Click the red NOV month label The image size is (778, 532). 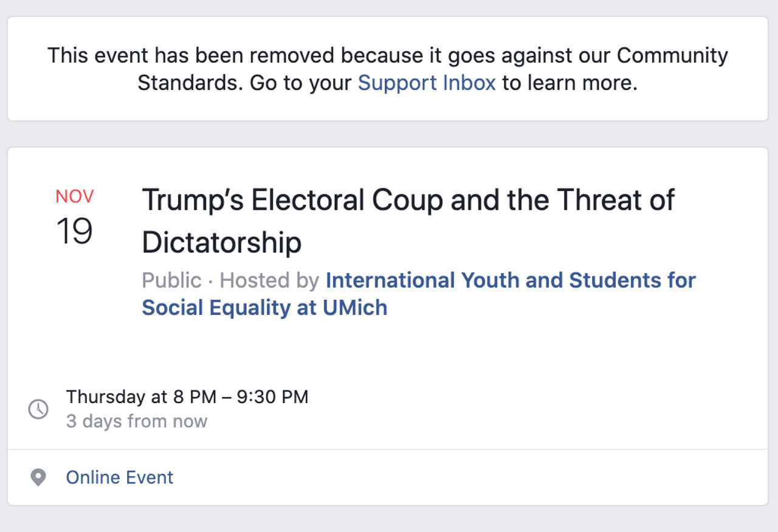coord(75,196)
